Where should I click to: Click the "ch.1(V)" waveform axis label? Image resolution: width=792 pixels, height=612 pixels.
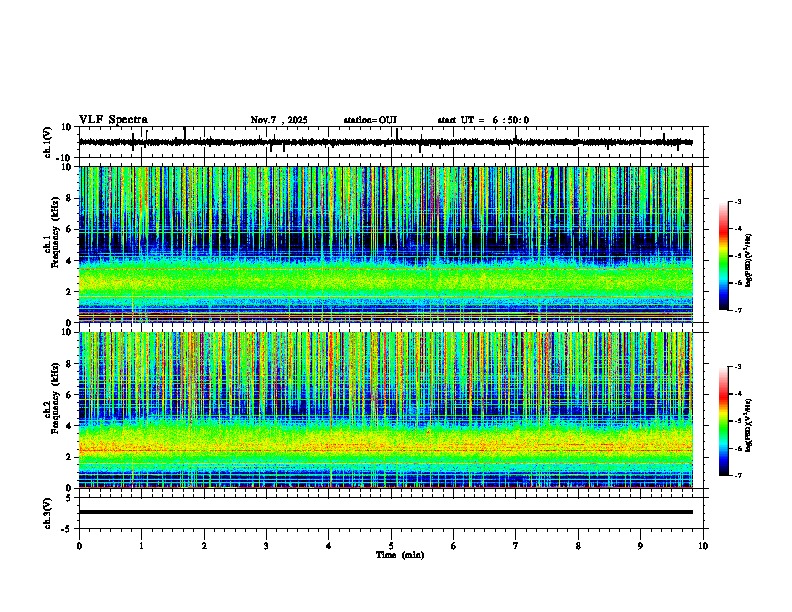(48, 142)
